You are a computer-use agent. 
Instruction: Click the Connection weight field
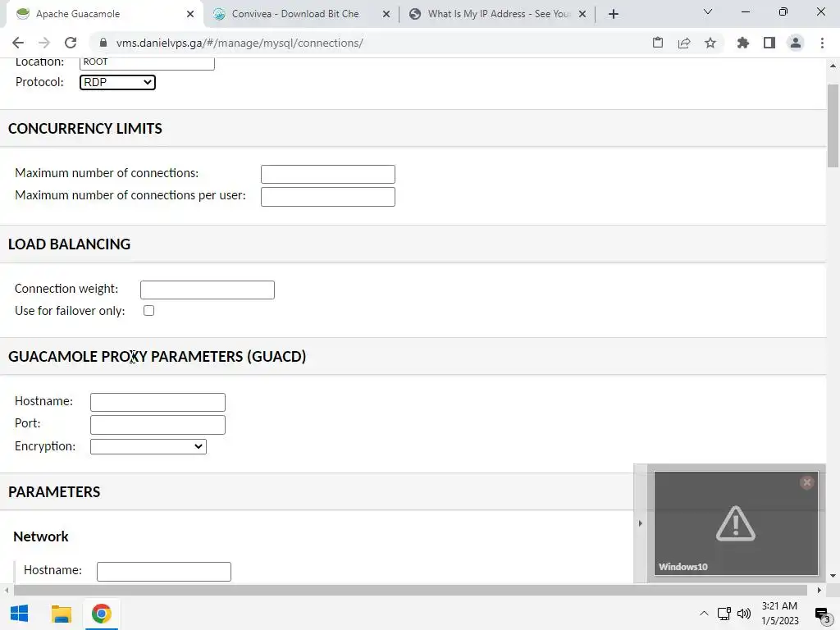[208, 290]
